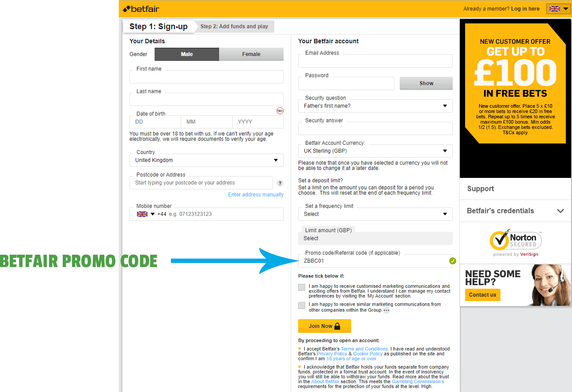Click the Contact us button
Viewport: 572px width, 392px height.
(483, 295)
